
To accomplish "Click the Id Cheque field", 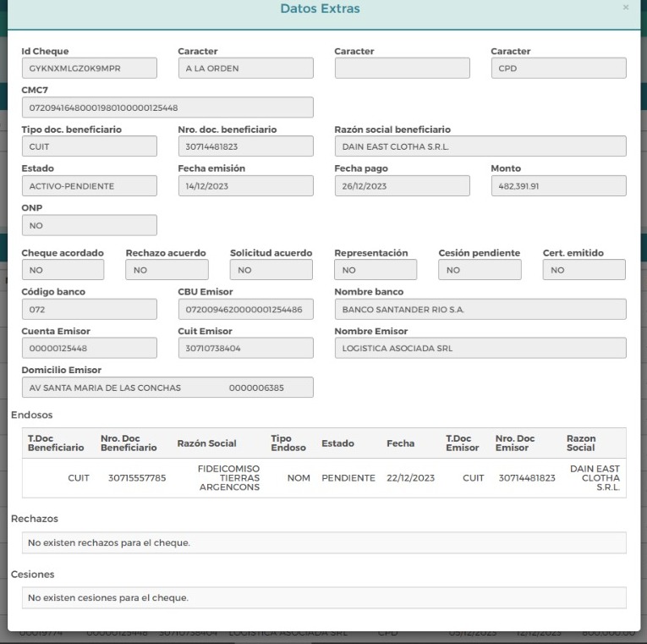I will click(x=89, y=68).
